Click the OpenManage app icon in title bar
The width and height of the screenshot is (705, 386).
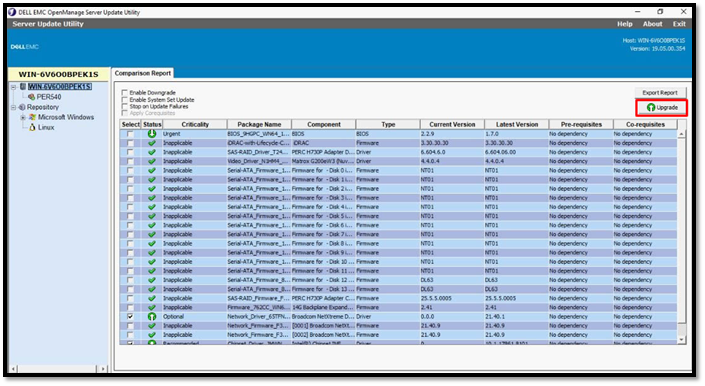coord(12,12)
